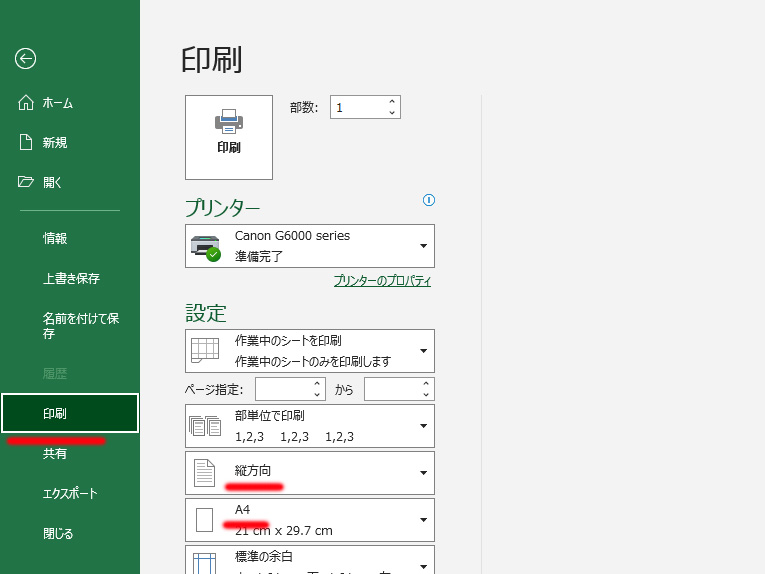The image size is (765, 574).
Task: Click the Open folder icon
Action: click(26, 182)
